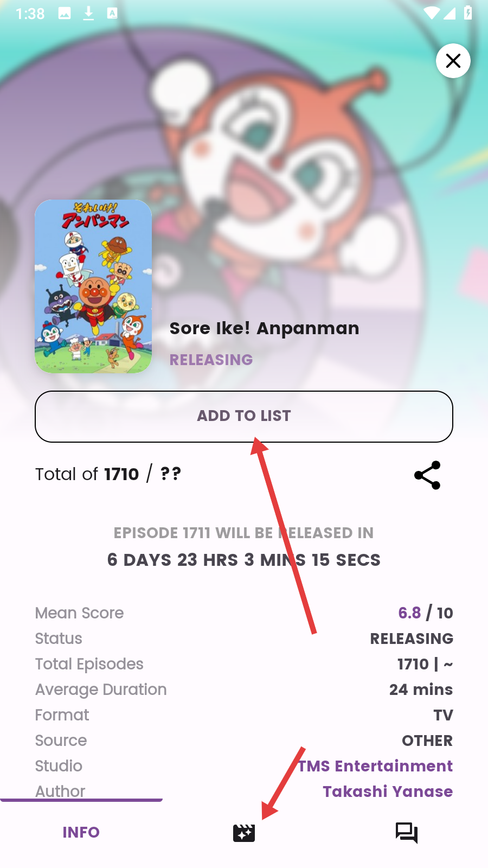Click the ADD TO LIST button
The image size is (488, 868).
click(x=244, y=416)
